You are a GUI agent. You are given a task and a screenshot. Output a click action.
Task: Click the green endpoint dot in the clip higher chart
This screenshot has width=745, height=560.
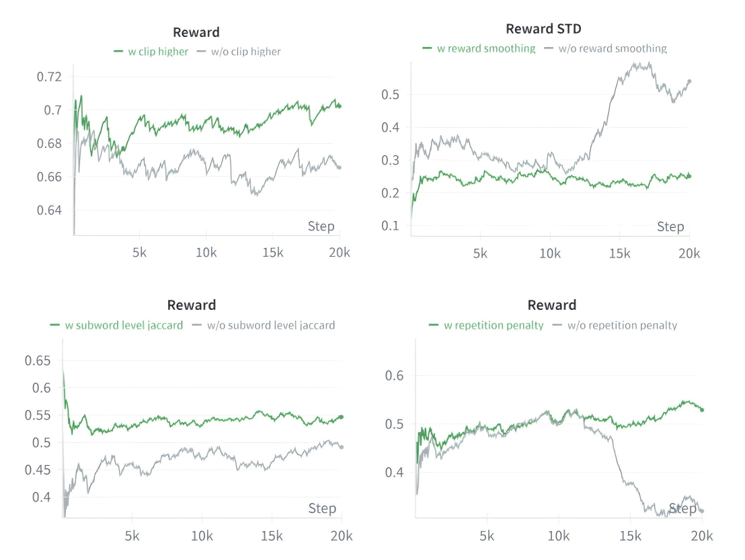pyautogui.click(x=339, y=106)
